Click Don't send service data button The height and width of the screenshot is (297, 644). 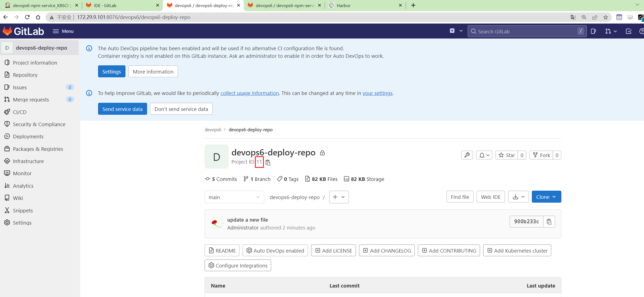(181, 109)
